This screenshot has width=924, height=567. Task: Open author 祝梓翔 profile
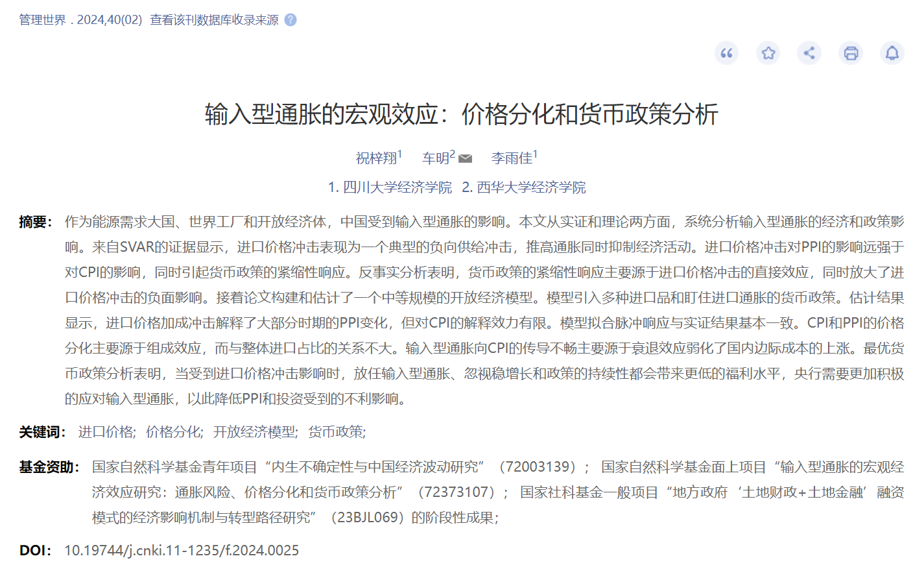[376, 158]
